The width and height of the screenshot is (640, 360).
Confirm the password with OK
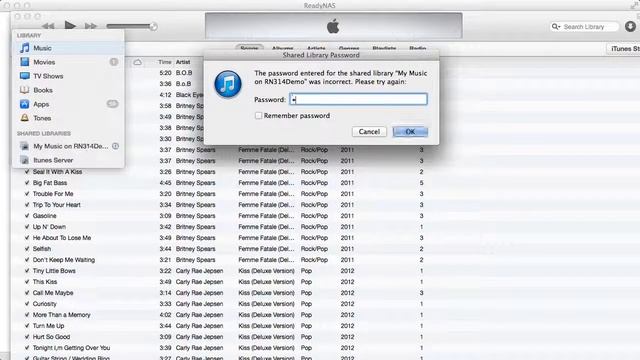[x=410, y=131]
